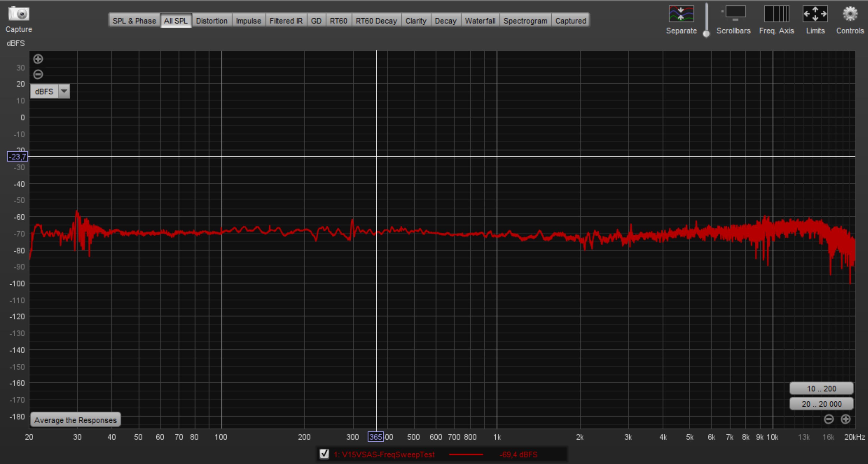The width and height of the screenshot is (868, 464).
Task: Click Average the Responses button
Action: tap(75, 420)
